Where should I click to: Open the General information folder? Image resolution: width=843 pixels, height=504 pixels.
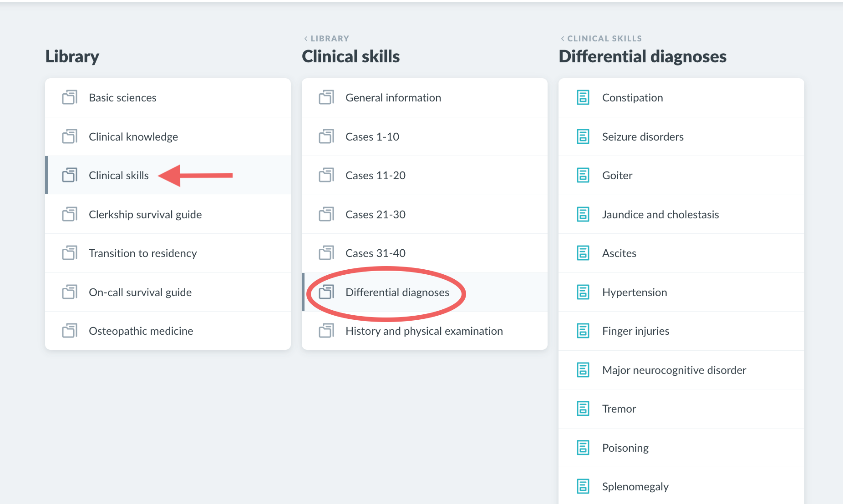(x=425, y=98)
